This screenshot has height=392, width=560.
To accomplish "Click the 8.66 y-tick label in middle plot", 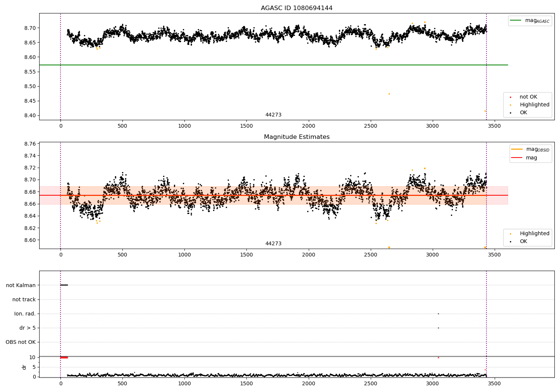I will pyautogui.click(x=30, y=204).
